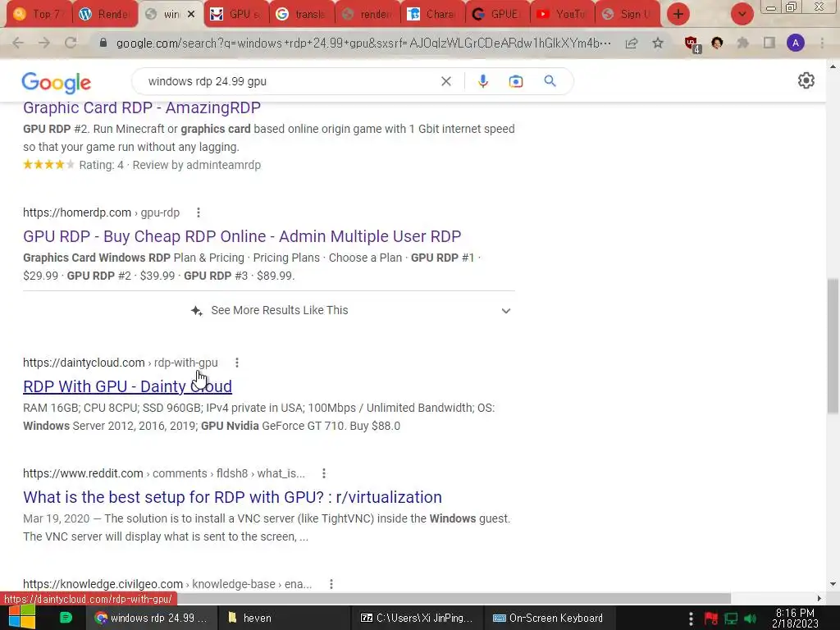The image size is (840, 630).
Task: Open On-Screen Keyboard from taskbar
Action: tap(548, 618)
